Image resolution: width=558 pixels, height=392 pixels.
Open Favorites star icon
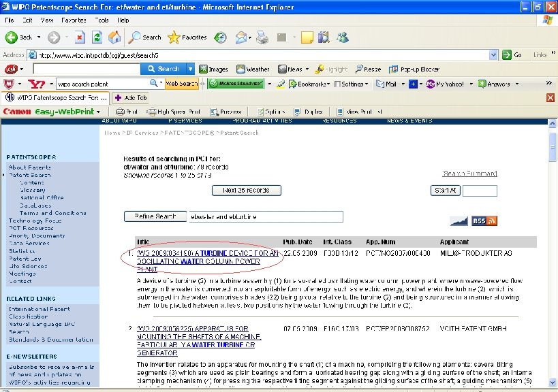coord(174,37)
